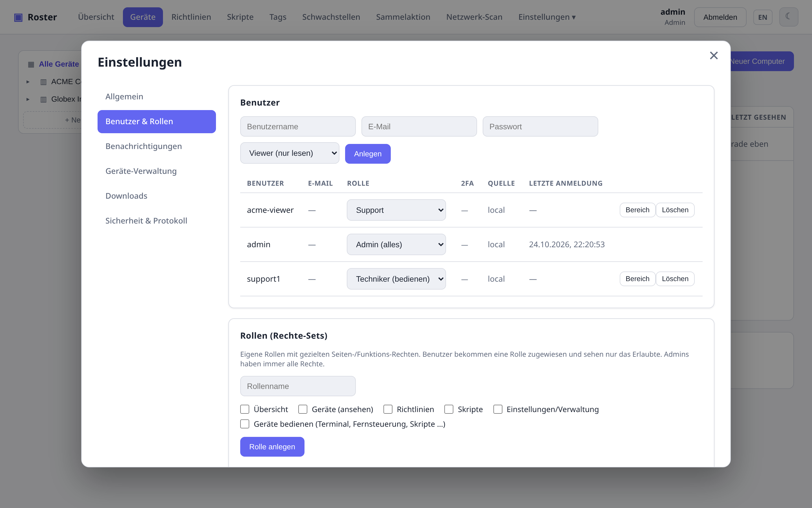Click the Alle Geräte grid icon
Viewport: 812px width, 508px height.
[31, 64]
